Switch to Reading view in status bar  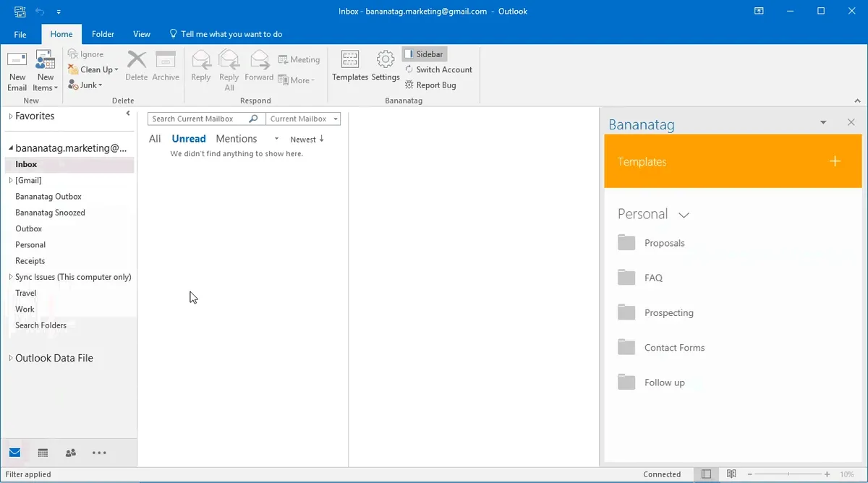(x=731, y=474)
